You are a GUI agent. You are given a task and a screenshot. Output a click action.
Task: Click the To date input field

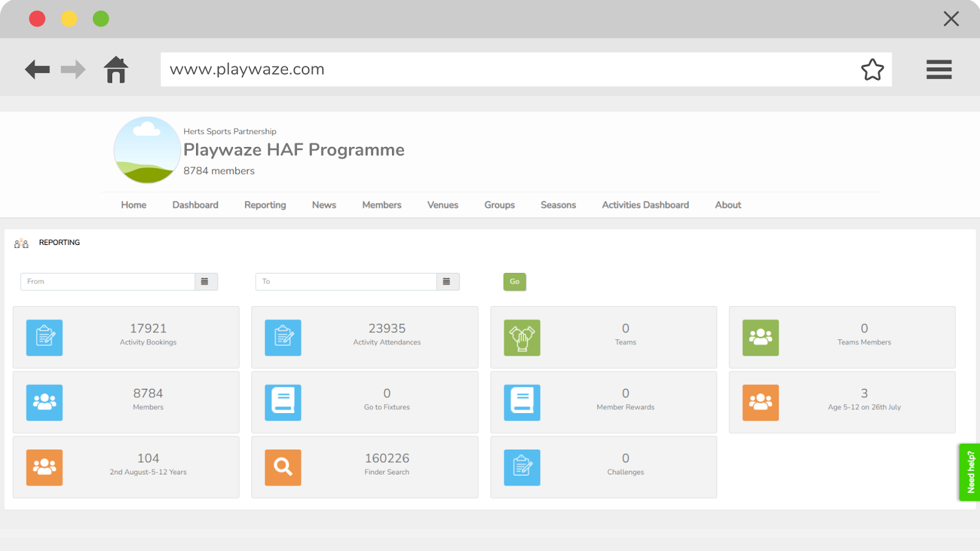pos(346,282)
